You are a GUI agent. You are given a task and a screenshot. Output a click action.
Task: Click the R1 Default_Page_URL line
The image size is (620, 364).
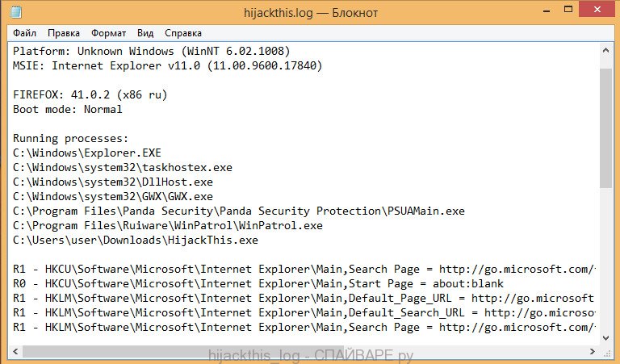[304, 299]
